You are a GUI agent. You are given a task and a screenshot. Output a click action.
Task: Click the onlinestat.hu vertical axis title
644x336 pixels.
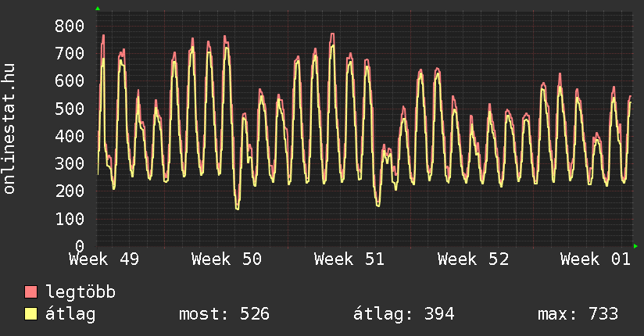(x=10, y=129)
